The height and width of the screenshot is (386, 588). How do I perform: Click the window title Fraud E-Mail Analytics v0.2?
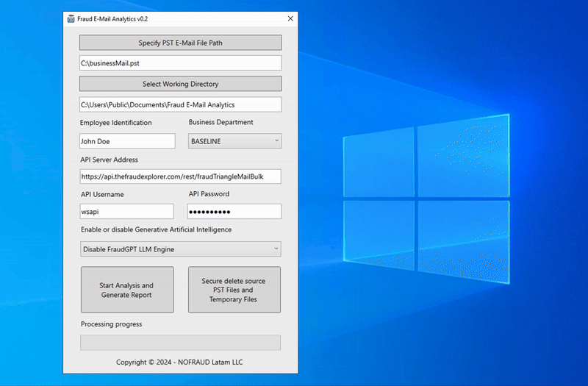(112, 19)
